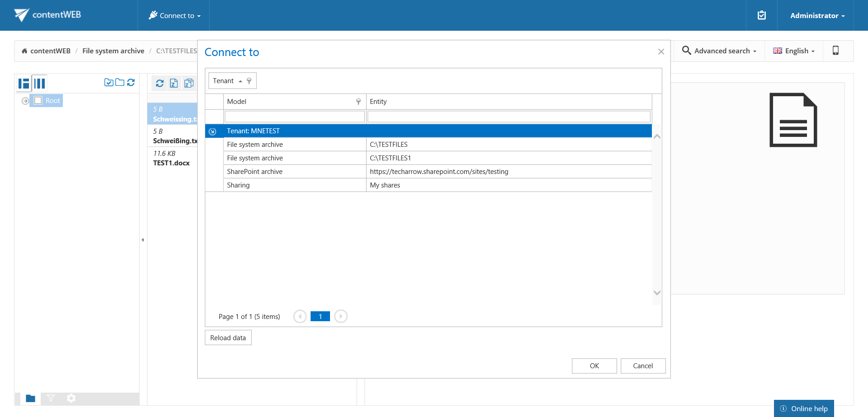Click the tree-and-list layout view icon
Viewport: 868px width, 417px height.
24,83
